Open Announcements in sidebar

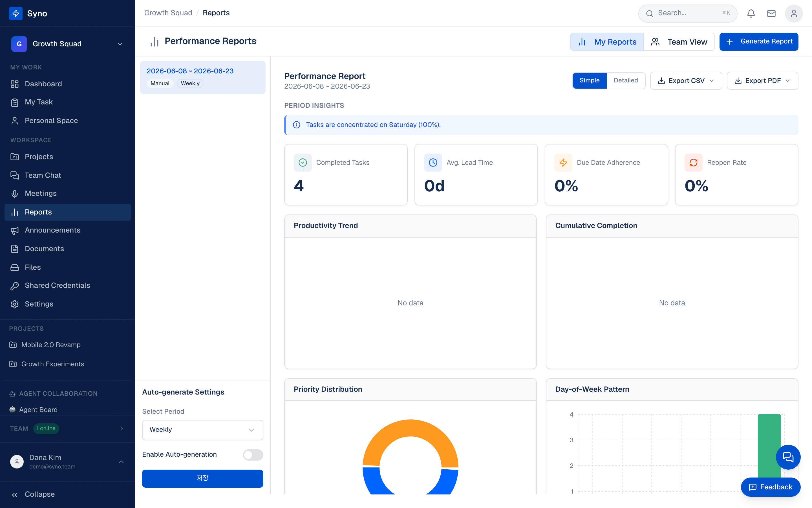point(67,230)
